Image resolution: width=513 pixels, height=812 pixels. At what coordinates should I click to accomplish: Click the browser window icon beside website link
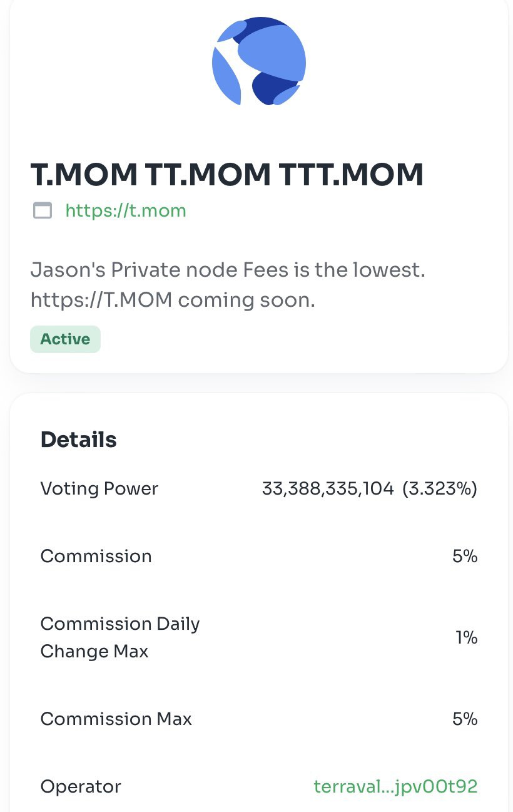point(43,210)
